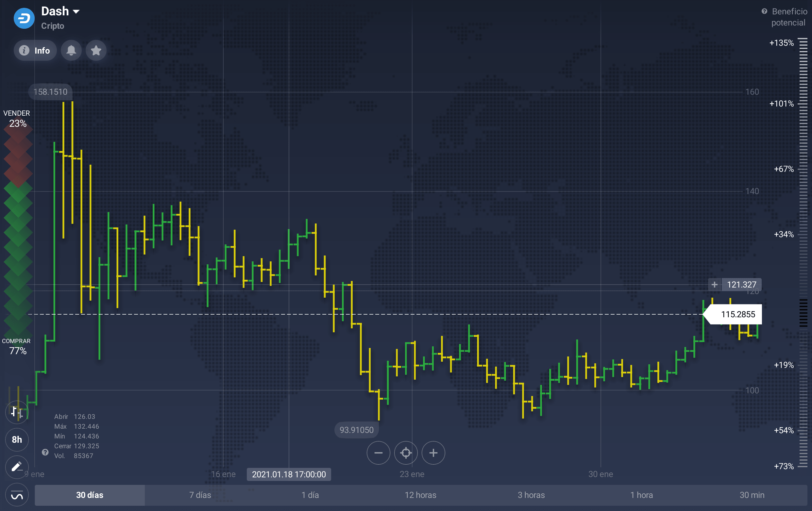Image resolution: width=812 pixels, height=511 pixels.
Task: Click the Mín 124.436 value
Action: point(76,436)
